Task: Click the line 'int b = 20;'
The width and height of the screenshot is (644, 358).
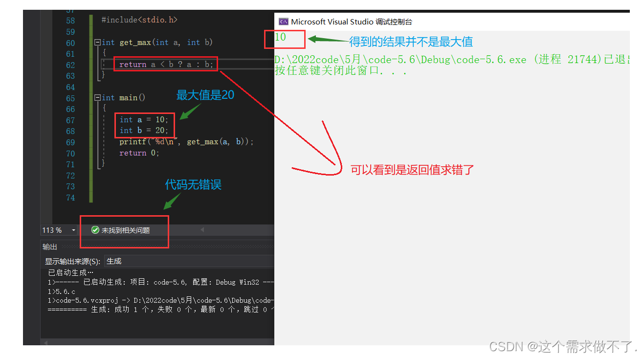Action: point(144,131)
